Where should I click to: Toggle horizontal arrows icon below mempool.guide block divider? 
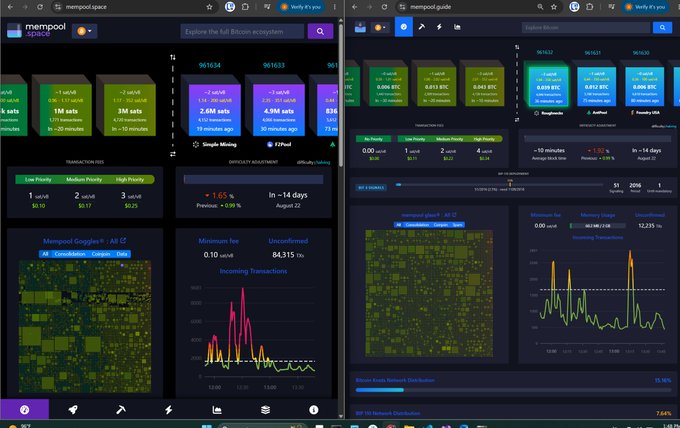pyautogui.click(x=517, y=120)
